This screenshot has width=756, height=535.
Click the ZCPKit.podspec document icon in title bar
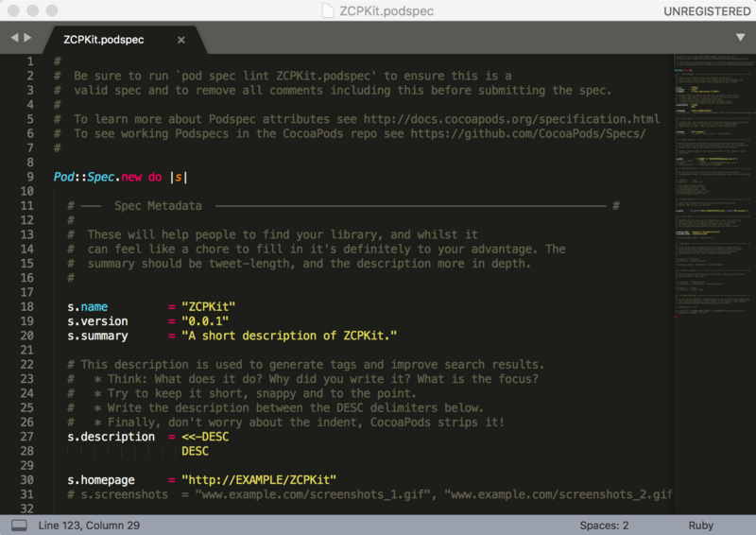click(328, 10)
